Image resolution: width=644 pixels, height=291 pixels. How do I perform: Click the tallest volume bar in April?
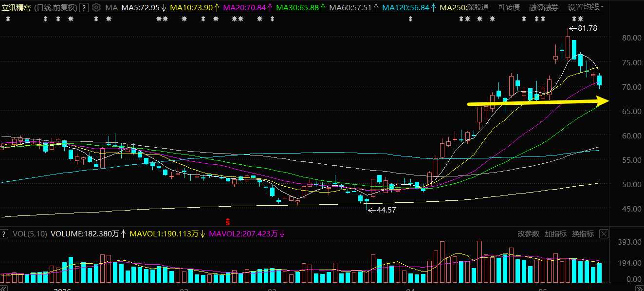click(479, 262)
